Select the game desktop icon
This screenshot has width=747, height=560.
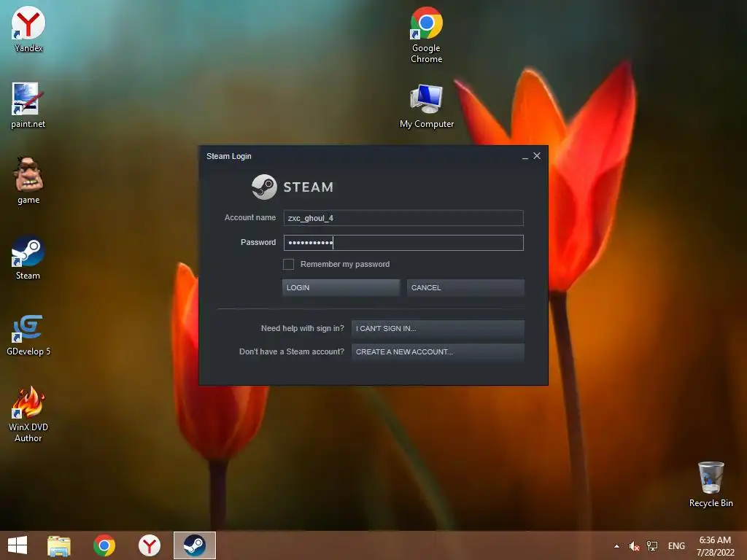pos(28,181)
